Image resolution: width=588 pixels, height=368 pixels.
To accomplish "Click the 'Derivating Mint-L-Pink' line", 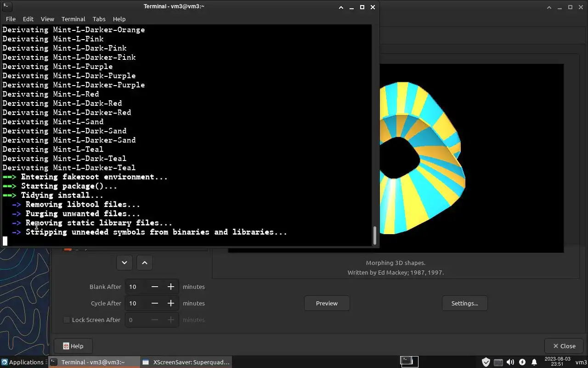I will pyautogui.click(x=53, y=39).
